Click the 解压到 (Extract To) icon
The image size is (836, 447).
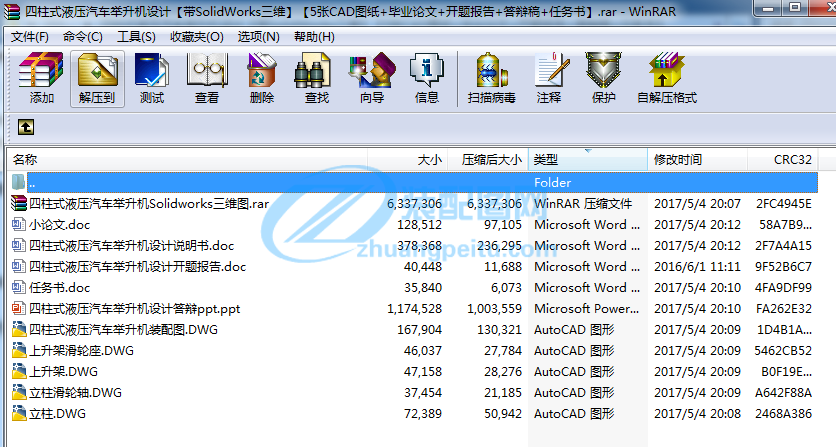click(97, 78)
